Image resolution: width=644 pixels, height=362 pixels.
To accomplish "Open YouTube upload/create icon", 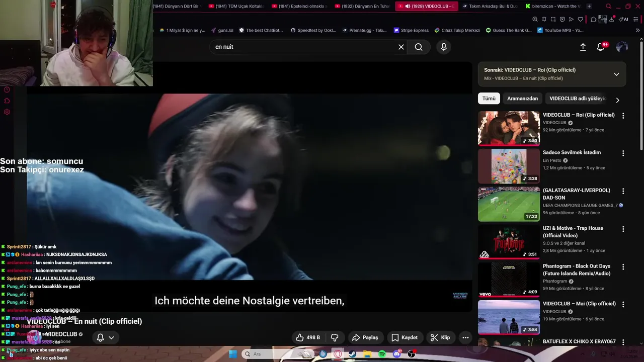I will (583, 47).
